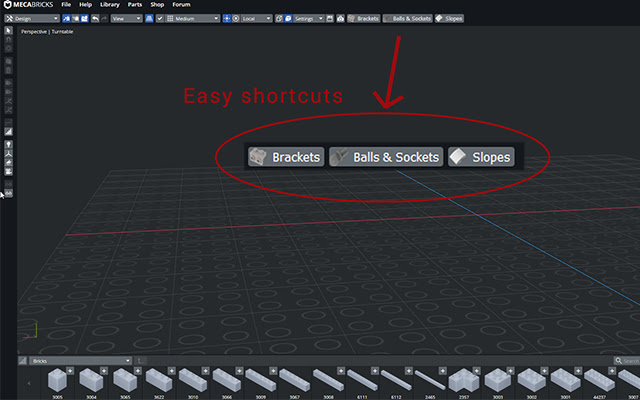Select brick 3001 thumbnail
Viewport: 640px width, 400px height.
click(564, 380)
